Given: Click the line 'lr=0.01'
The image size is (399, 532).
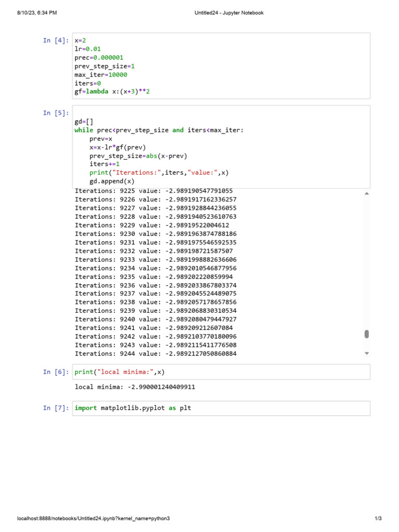Looking at the screenshot, I should click(x=87, y=49).
